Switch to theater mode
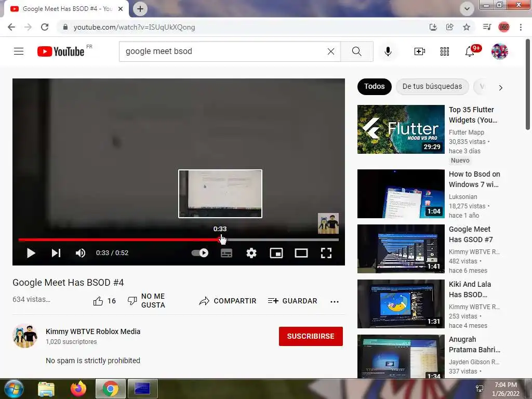This screenshot has width=532, height=399. pos(301,253)
